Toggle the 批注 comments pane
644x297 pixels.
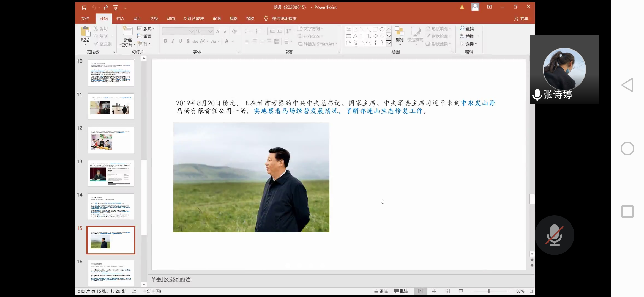(401, 291)
